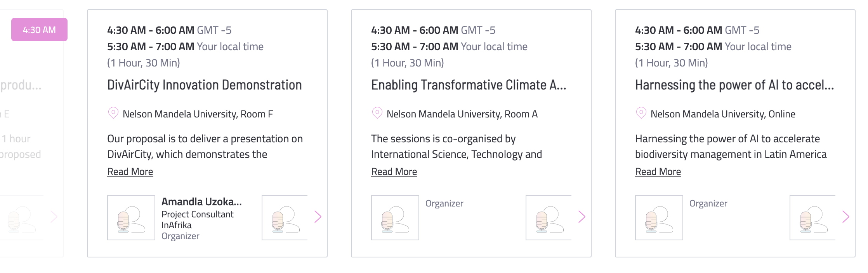Show next organizer in Enabling Transformative Climate card

click(582, 217)
